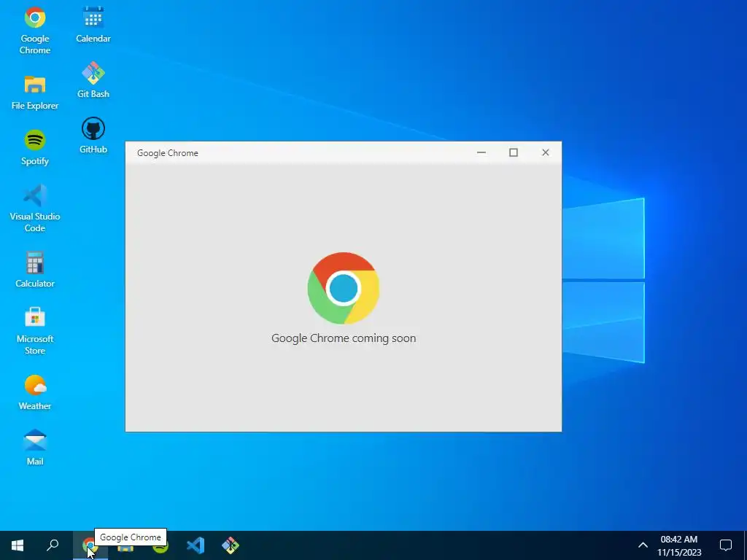
Task: Open the notification center icon
Action: [726, 545]
